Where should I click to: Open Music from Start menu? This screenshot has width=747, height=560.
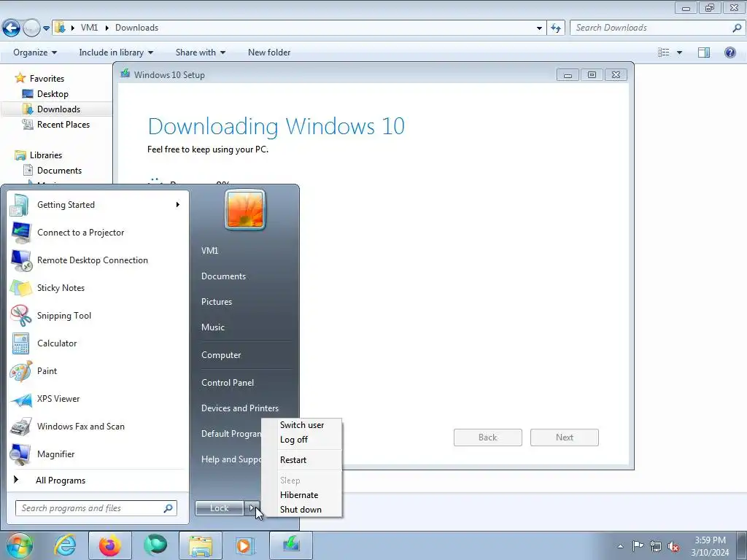click(x=213, y=327)
